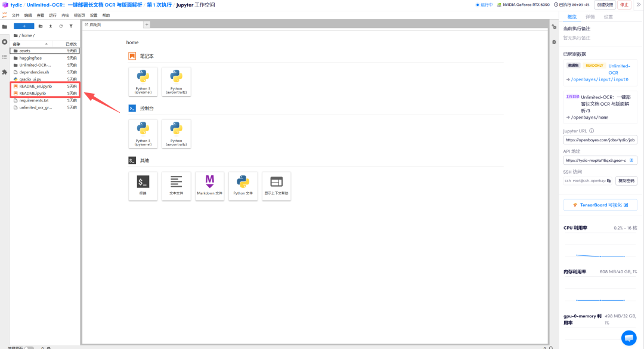The image size is (644, 349).
Task: Switch to 设置 tab in right panel
Action: [608, 17]
